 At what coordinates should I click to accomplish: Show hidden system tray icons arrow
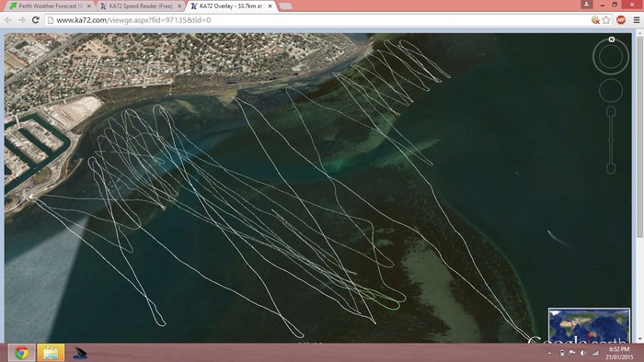(549, 353)
